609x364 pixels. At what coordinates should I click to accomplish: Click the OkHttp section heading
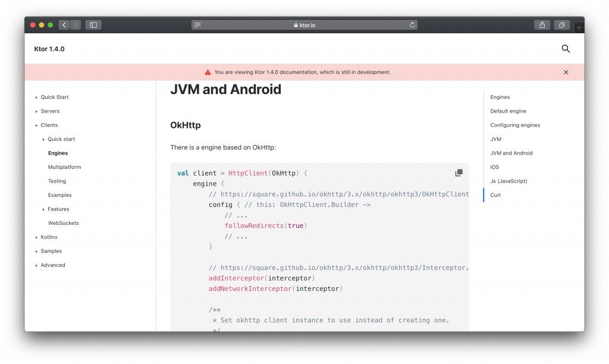(x=186, y=125)
